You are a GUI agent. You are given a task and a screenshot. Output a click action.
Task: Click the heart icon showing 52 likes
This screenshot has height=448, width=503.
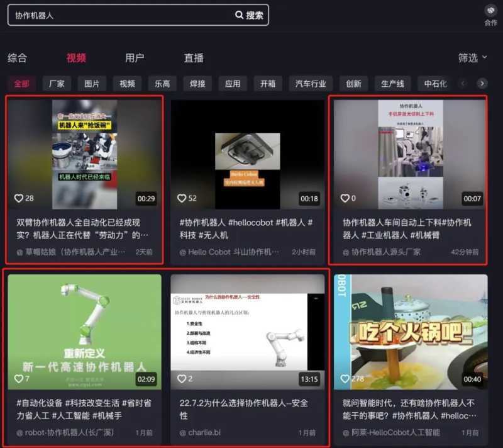click(x=182, y=198)
